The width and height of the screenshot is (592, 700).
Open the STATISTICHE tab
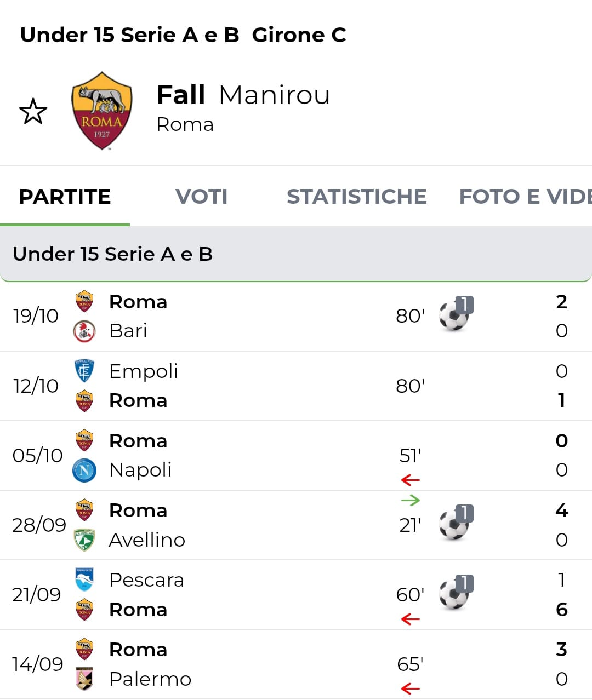click(x=356, y=197)
